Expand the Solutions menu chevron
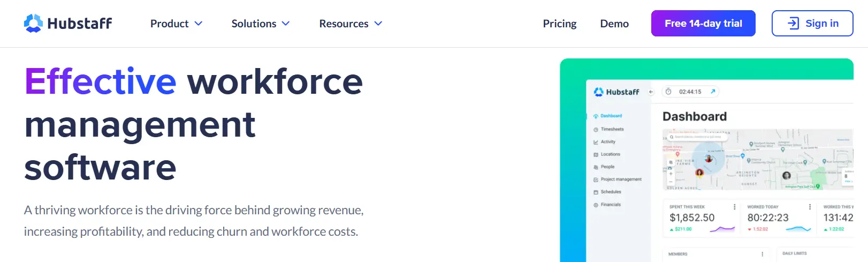 tap(286, 24)
